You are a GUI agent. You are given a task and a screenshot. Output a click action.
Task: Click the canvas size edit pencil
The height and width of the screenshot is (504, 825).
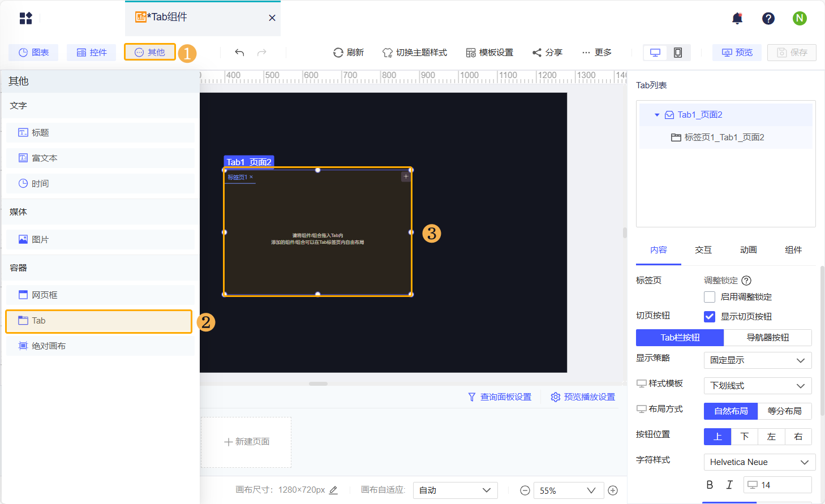(333, 490)
